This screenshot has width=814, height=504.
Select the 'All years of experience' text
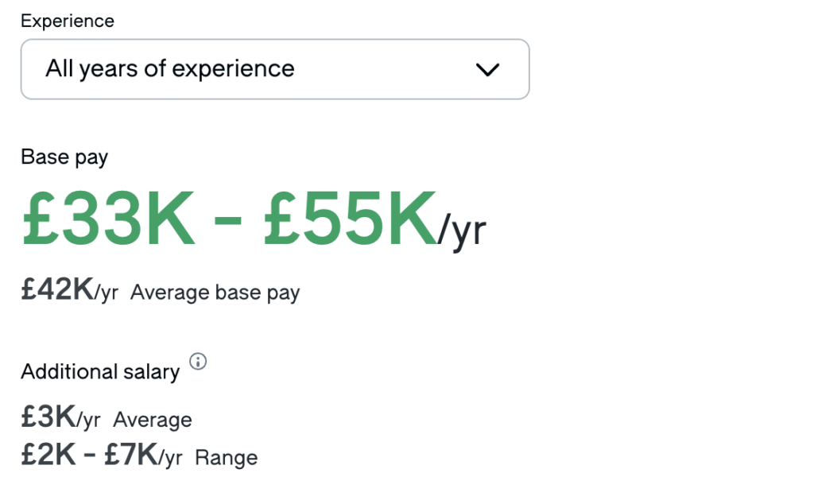pos(170,68)
